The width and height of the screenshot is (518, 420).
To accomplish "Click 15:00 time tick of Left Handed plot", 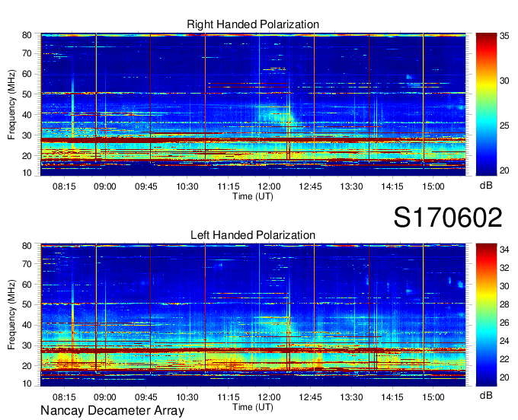I will click(433, 397).
